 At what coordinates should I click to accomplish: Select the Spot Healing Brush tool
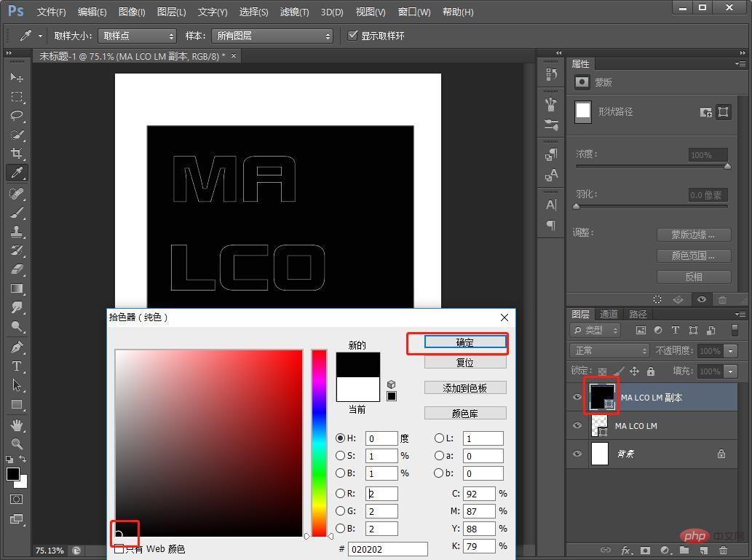(16, 194)
